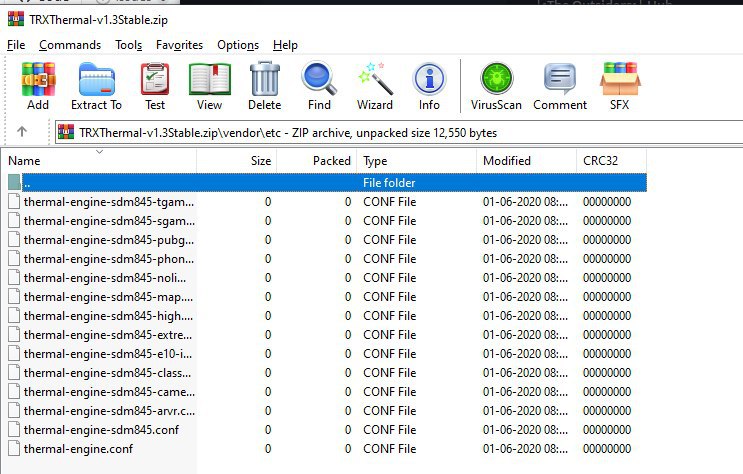Click archive icon in the address bar
Viewport: 743px width, 474px height.
click(66, 132)
